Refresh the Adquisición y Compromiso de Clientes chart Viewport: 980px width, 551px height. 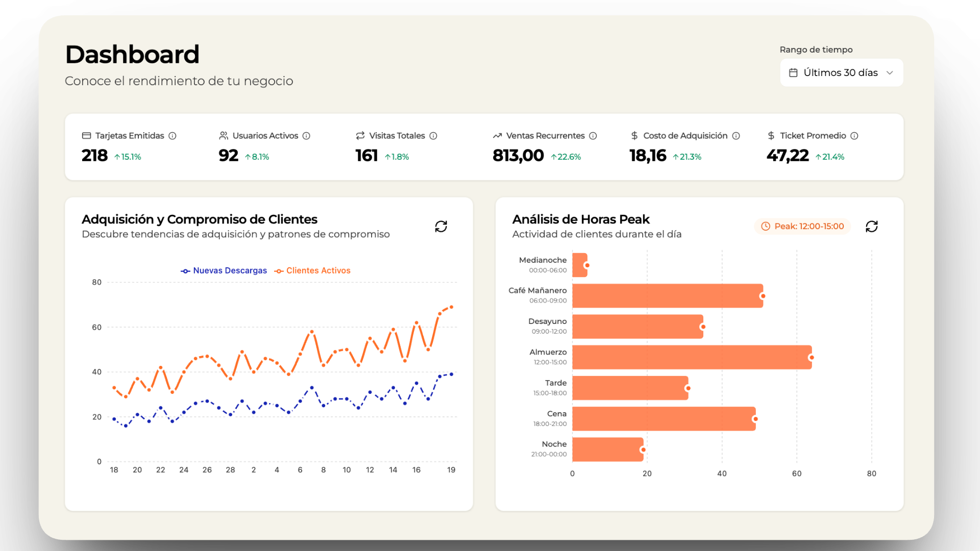click(x=441, y=226)
